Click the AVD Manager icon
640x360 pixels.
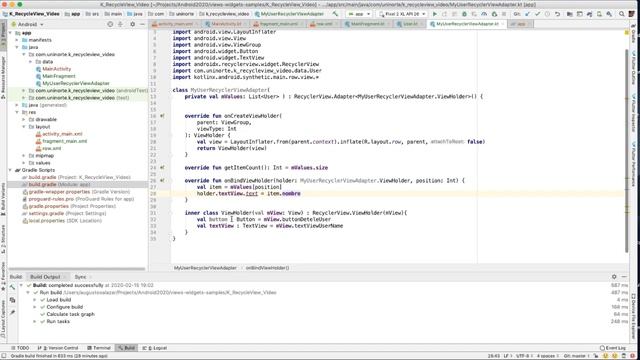coord(599,14)
